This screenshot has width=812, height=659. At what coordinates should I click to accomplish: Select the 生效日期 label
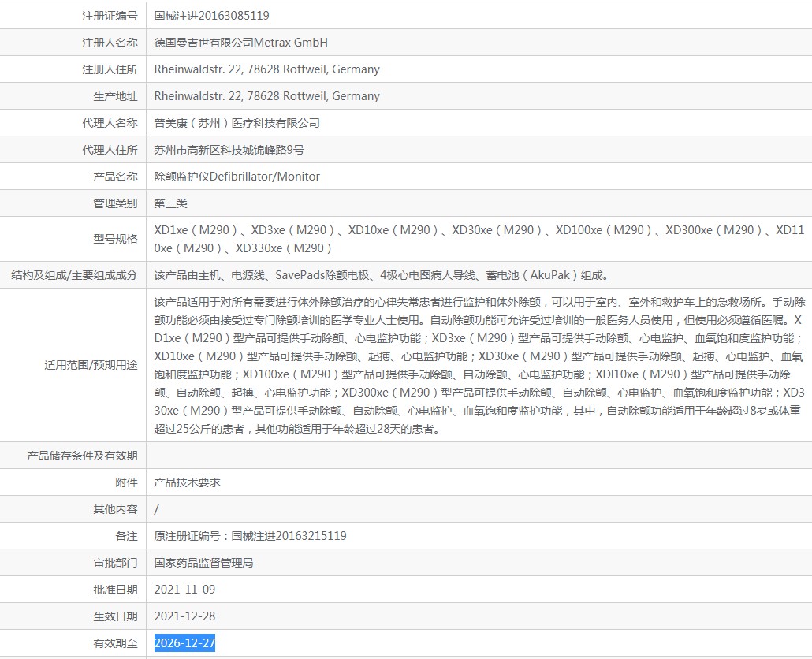(x=115, y=616)
